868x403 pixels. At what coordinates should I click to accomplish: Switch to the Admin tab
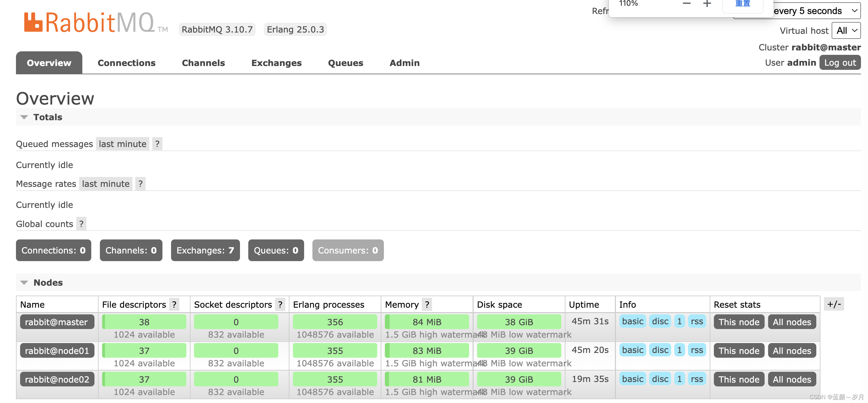point(404,62)
